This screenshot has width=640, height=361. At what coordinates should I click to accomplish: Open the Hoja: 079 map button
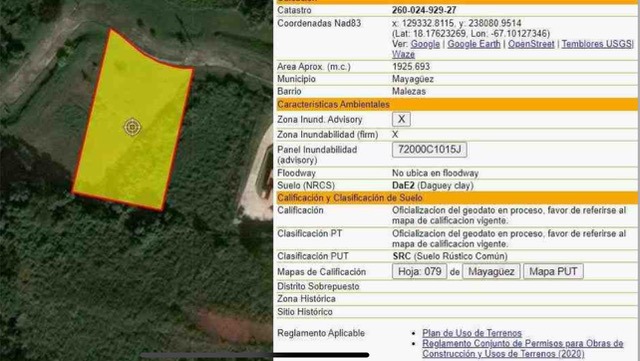point(420,272)
